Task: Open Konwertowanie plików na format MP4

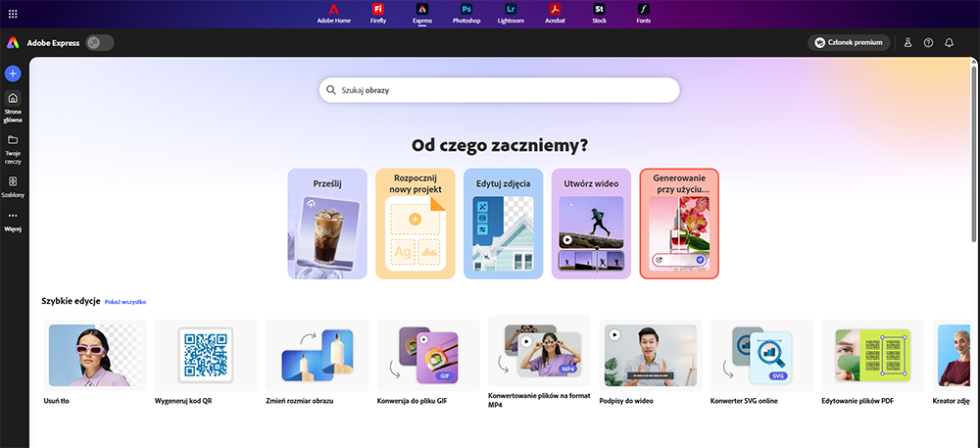Action: coord(540,352)
